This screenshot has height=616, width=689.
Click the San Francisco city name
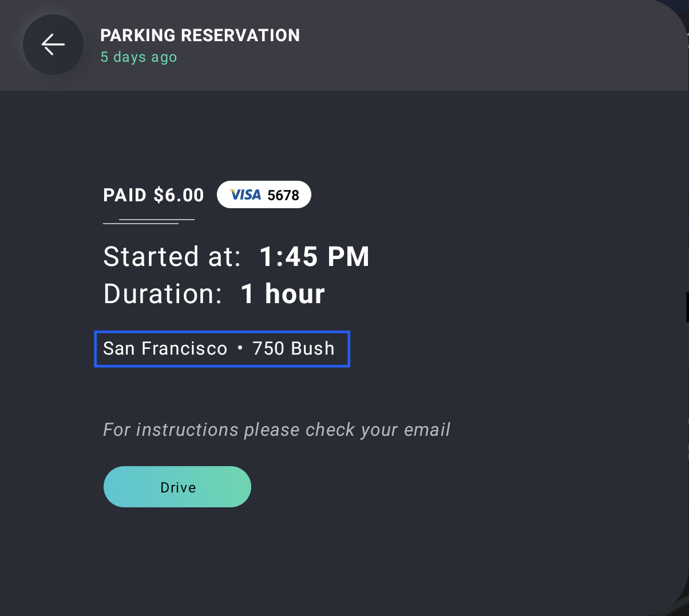point(165,348)
